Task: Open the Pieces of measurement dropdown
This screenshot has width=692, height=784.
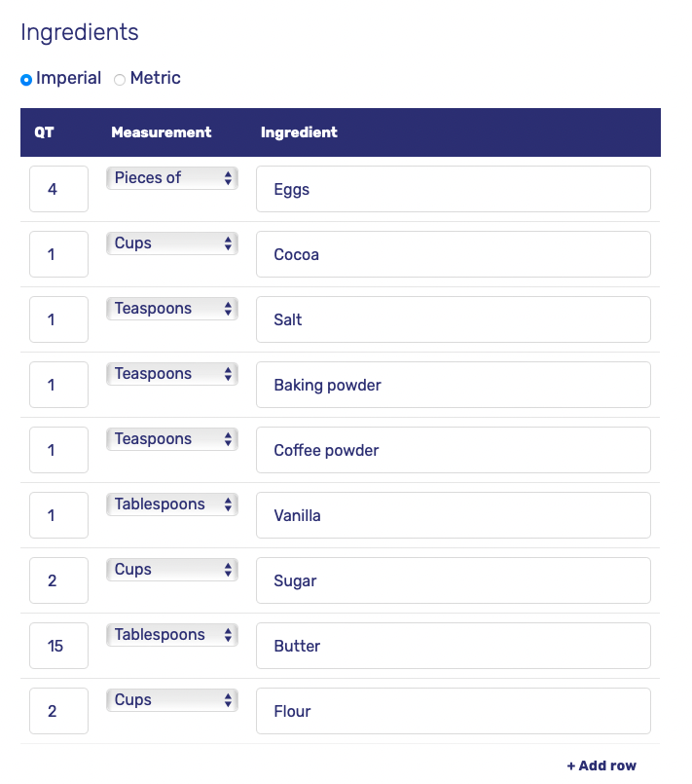Action: tap(171, 178)
